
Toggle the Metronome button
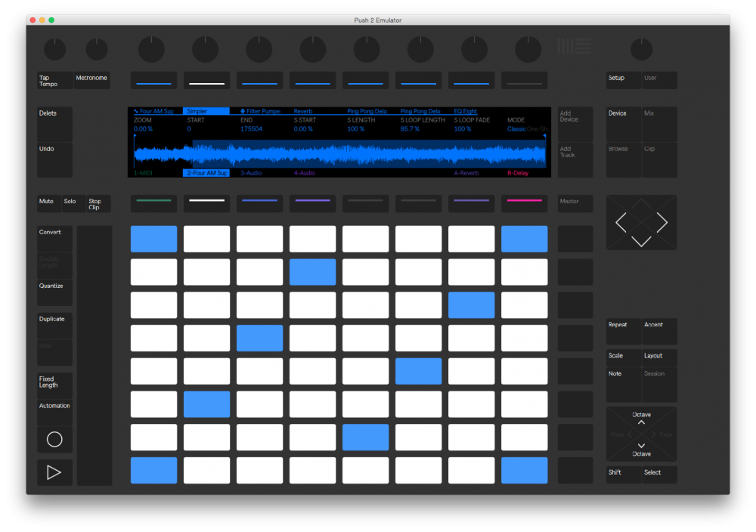click(91, 80)
